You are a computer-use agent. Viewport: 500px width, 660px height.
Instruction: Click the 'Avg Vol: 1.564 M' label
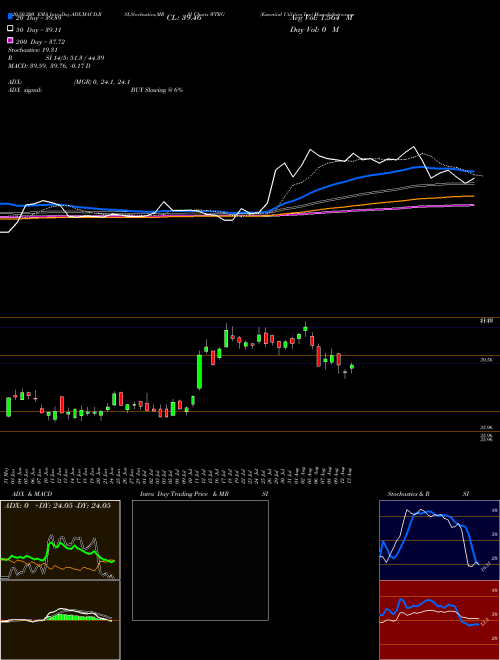[322, 18]
